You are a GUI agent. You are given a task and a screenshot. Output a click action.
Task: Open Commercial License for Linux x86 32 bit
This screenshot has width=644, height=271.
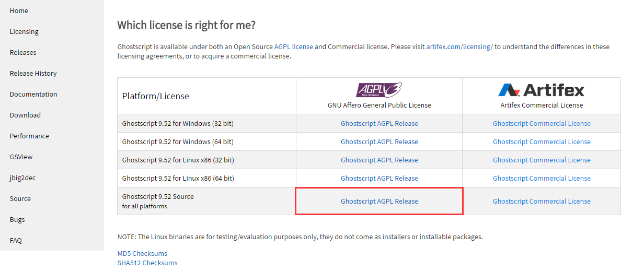click(x=542, y=160)
